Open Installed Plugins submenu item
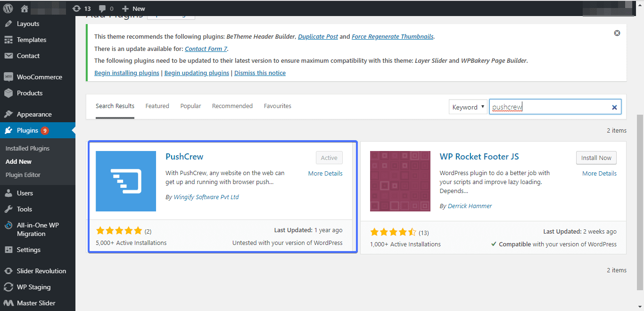 pyautogui.click(x=27, y=148)
